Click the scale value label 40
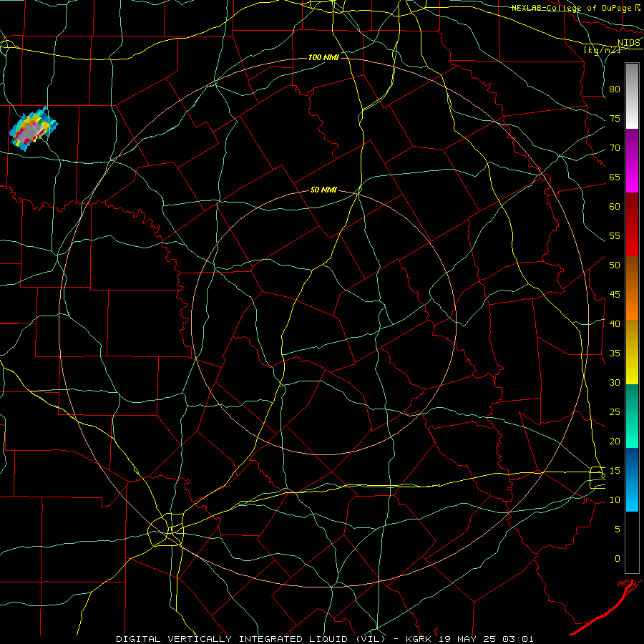 (x=615, y=323)
